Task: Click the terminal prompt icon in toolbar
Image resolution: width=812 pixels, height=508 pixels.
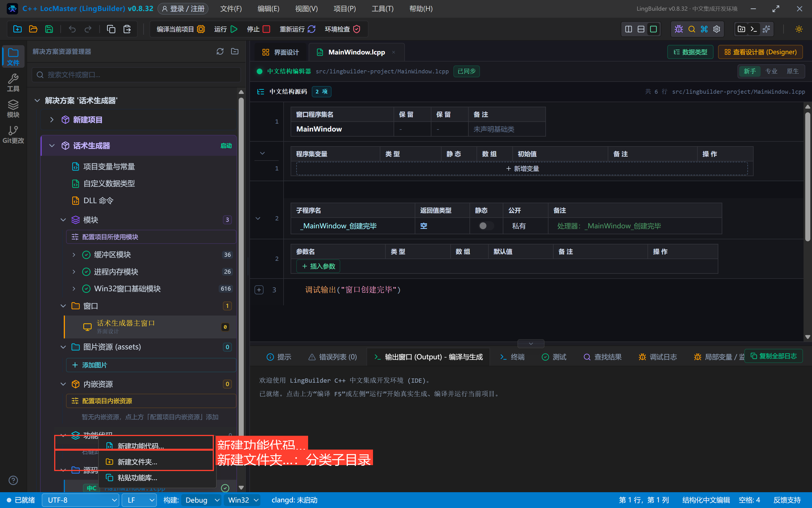Action: coord(754,29)
